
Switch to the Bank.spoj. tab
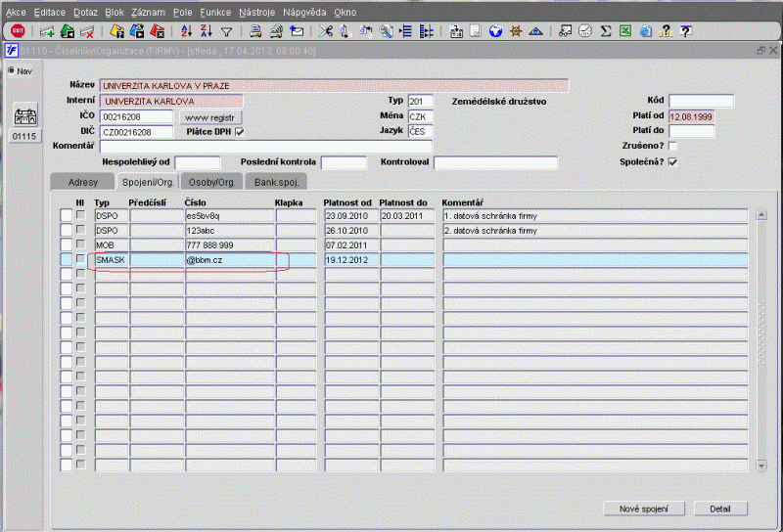(x=276, y=182)
